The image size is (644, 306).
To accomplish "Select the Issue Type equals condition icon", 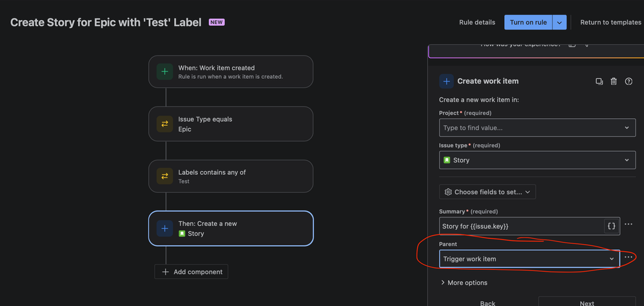I will point(164,124).
